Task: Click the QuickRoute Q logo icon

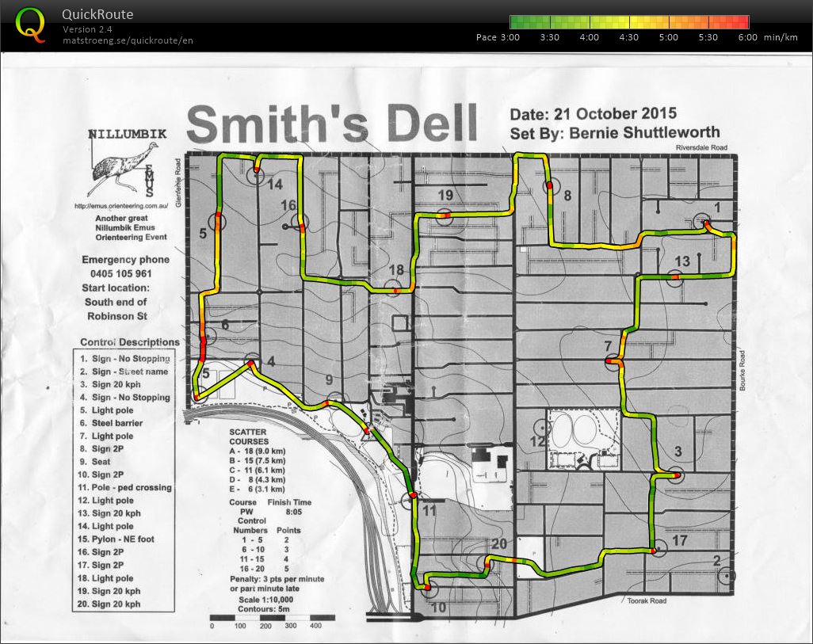Action: pos(30,25)
